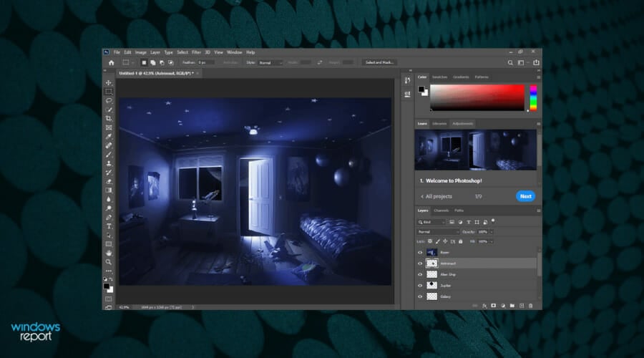Toggle the type layer filter icon
The width and height of the screenshot is (644, 358).
tap(468, 222)
